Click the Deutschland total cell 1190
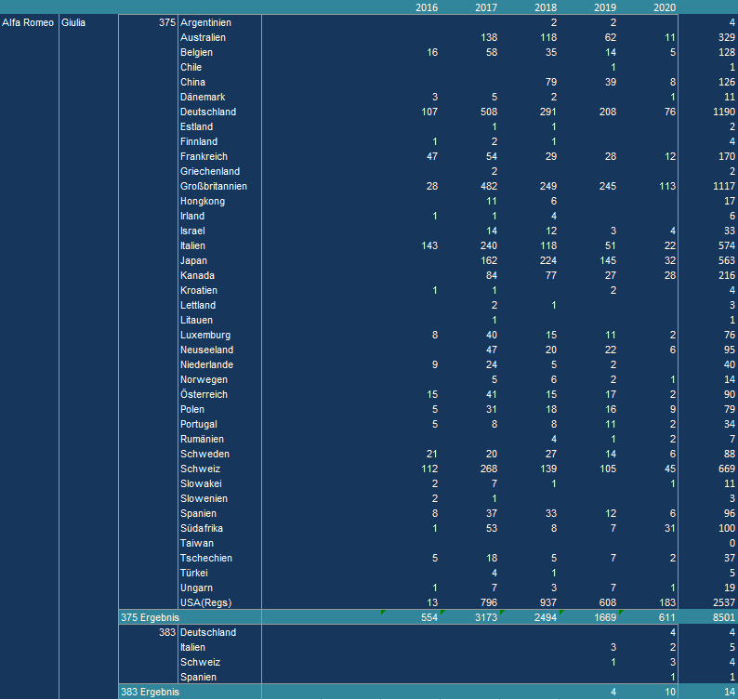 (x=722, y=112)
